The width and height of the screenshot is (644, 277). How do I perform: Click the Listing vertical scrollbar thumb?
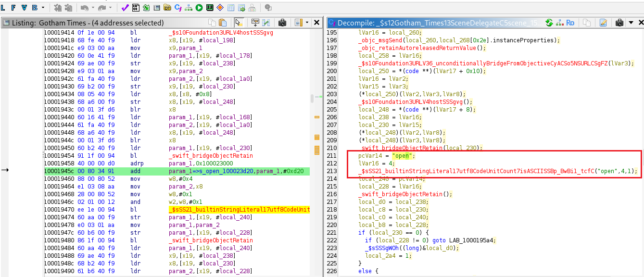pyautogui.click(x=312, y=98)
